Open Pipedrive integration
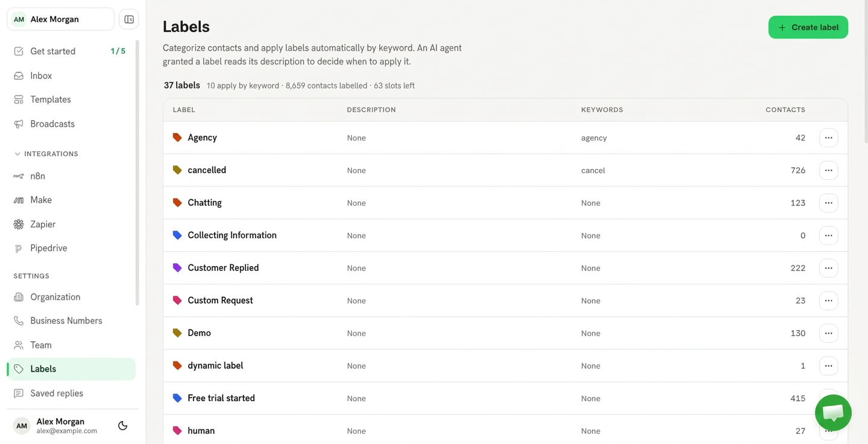868x444 pixels. click(x=71, y=248)
